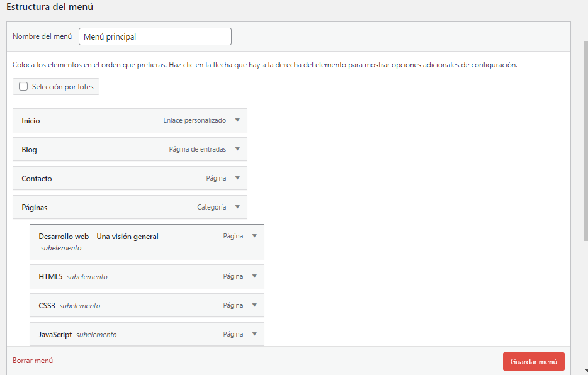
Task: Click the Nombre del menú label
Action: pyautogui.click(x=42, y=36)
